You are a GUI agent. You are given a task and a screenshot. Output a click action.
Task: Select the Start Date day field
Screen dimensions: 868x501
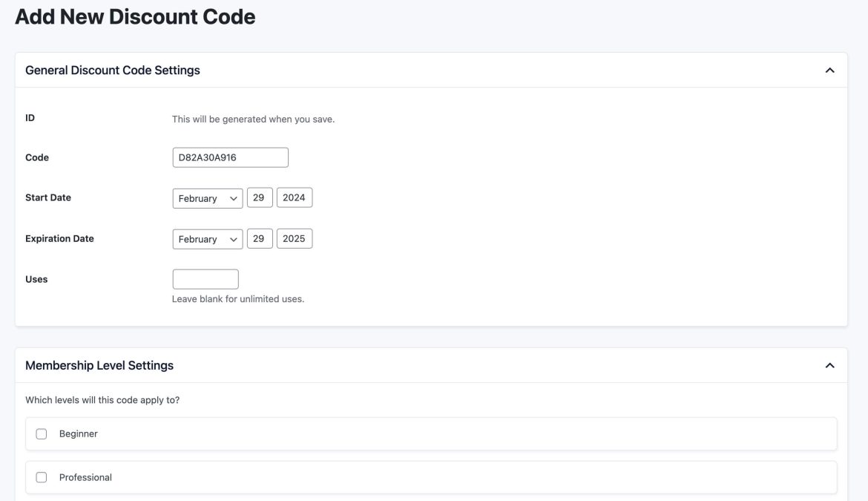point(260,197)
